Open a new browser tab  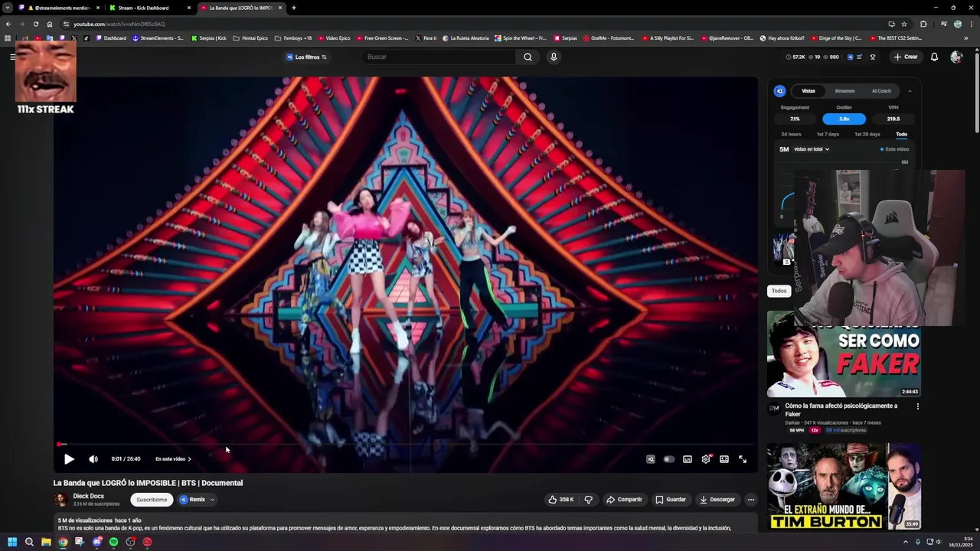[x=294, y=8]
